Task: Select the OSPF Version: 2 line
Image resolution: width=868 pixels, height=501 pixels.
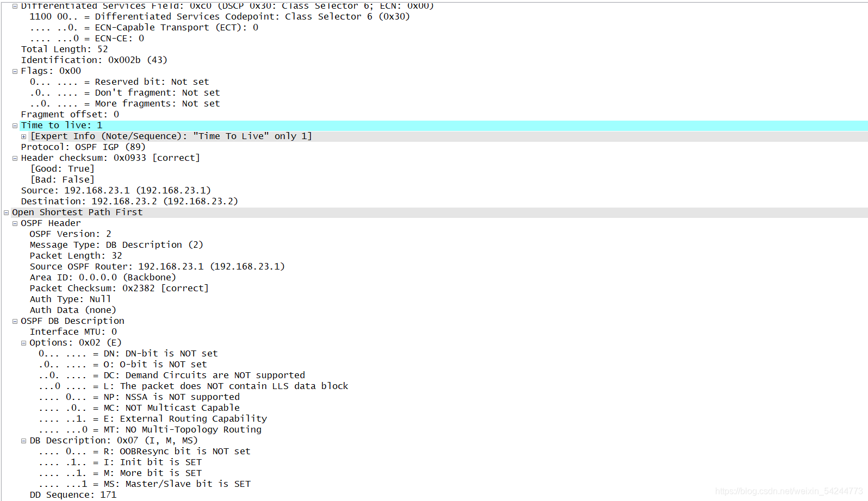Action: coord(71,234)
